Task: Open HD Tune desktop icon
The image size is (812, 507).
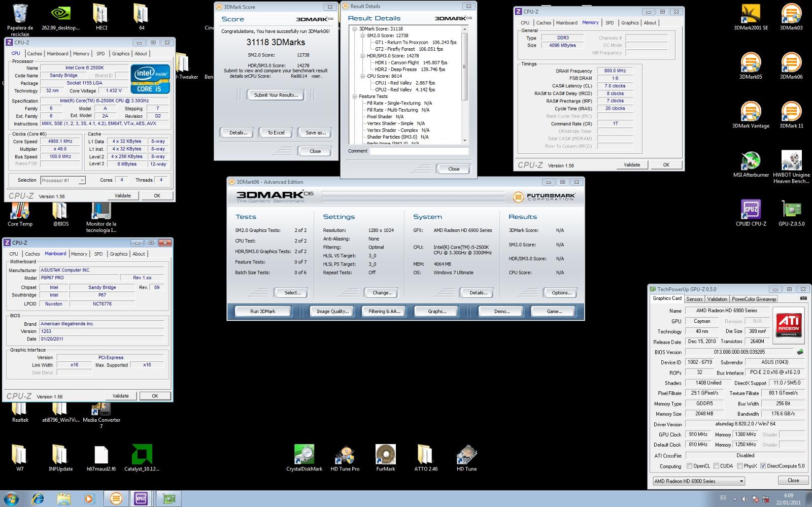Action: [466, 458]
